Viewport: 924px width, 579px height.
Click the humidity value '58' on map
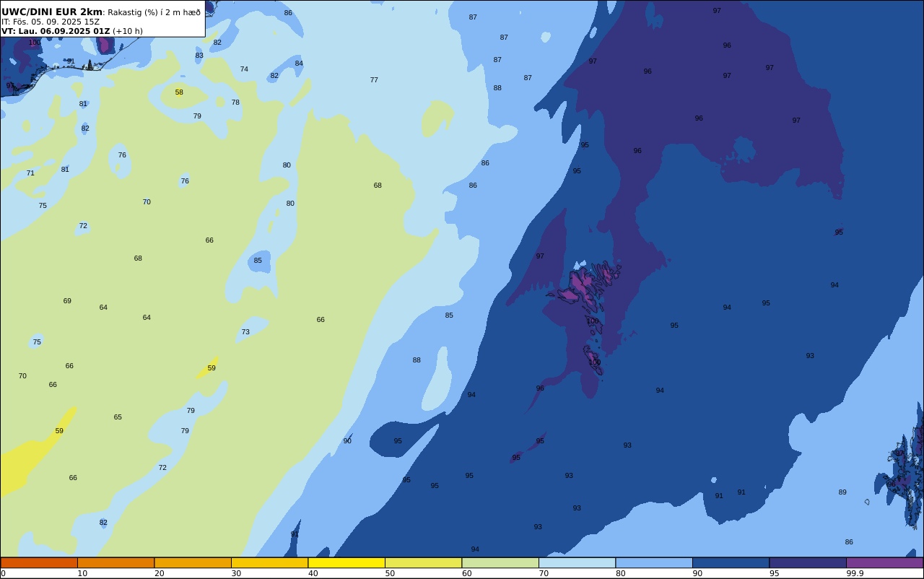coord(179,92)
